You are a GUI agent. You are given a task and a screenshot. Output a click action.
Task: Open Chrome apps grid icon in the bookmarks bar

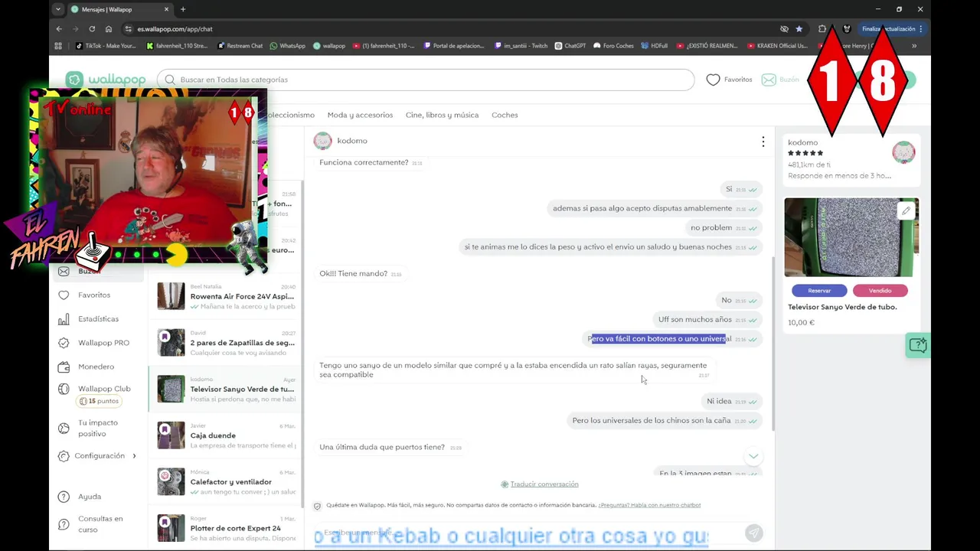click(x=58, y=46)
